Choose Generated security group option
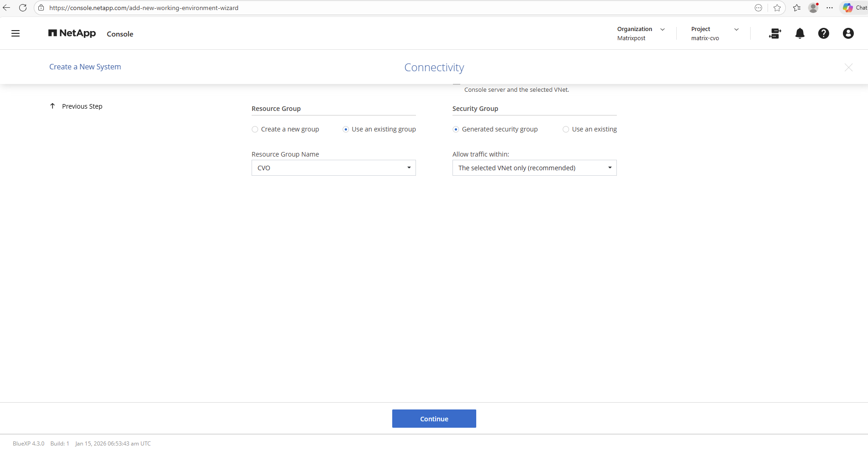 tap(456, 130)
